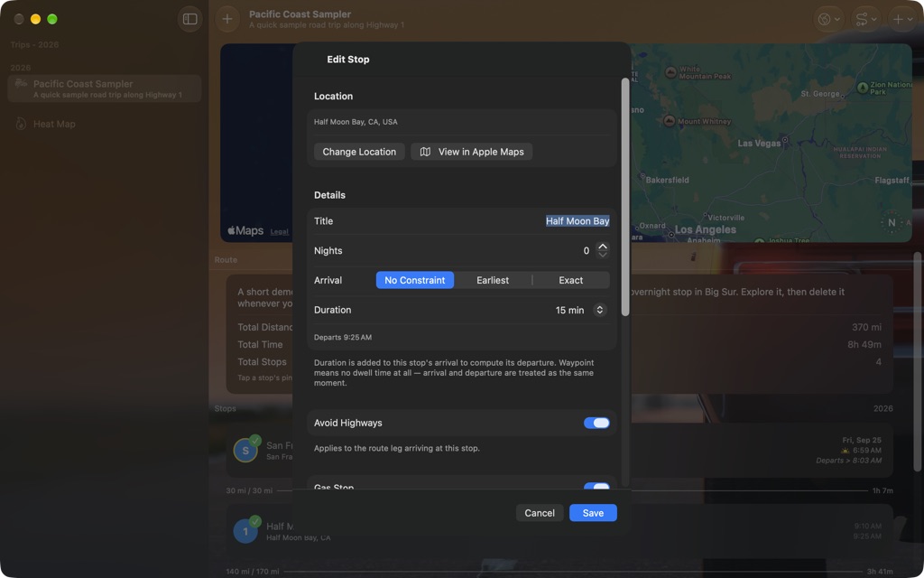This screenshot has height=578, width=924.
Task: Select the Earliest arrival option
Action: click(493, 280)
